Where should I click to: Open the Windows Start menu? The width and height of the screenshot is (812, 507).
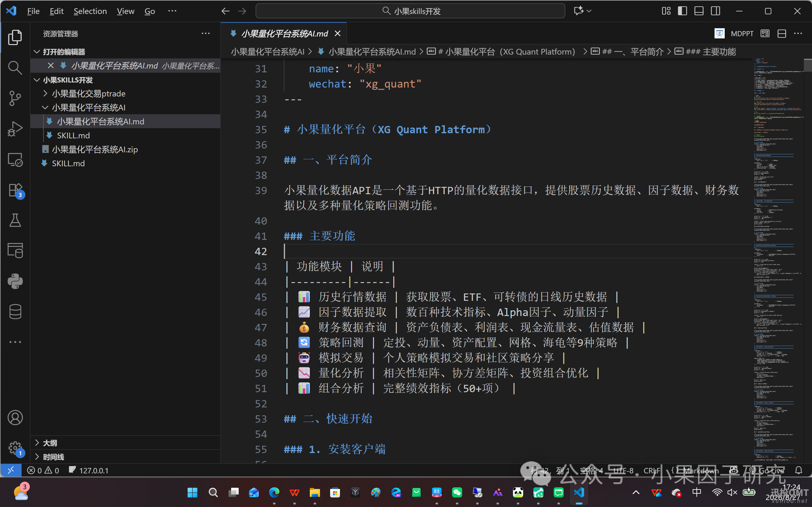[x=192, y=492]
